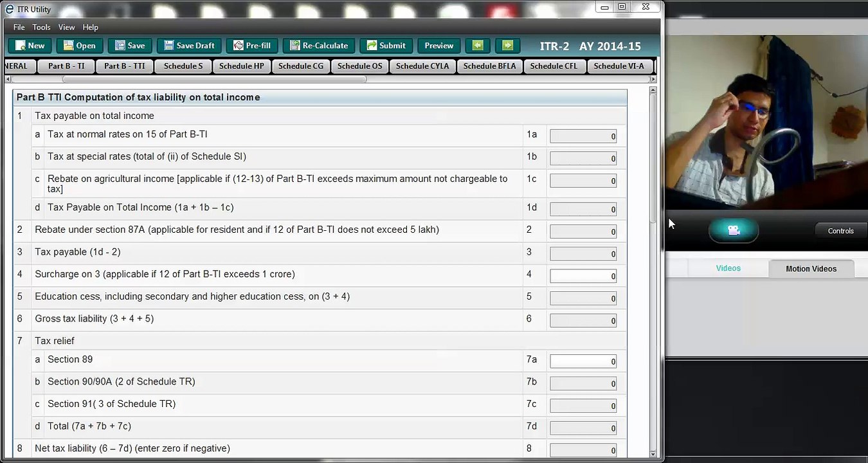Switch to Videos tab in webcam window

coord(728,268)
